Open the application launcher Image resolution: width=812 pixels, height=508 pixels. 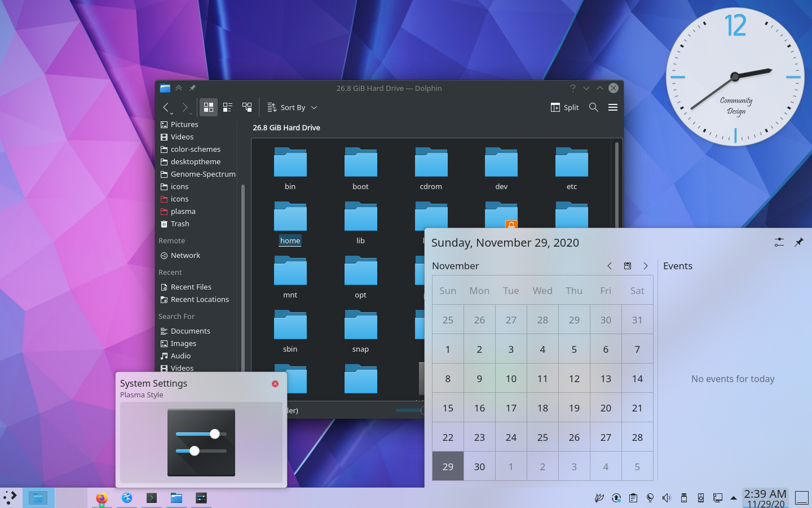click(x=10, y=498)
